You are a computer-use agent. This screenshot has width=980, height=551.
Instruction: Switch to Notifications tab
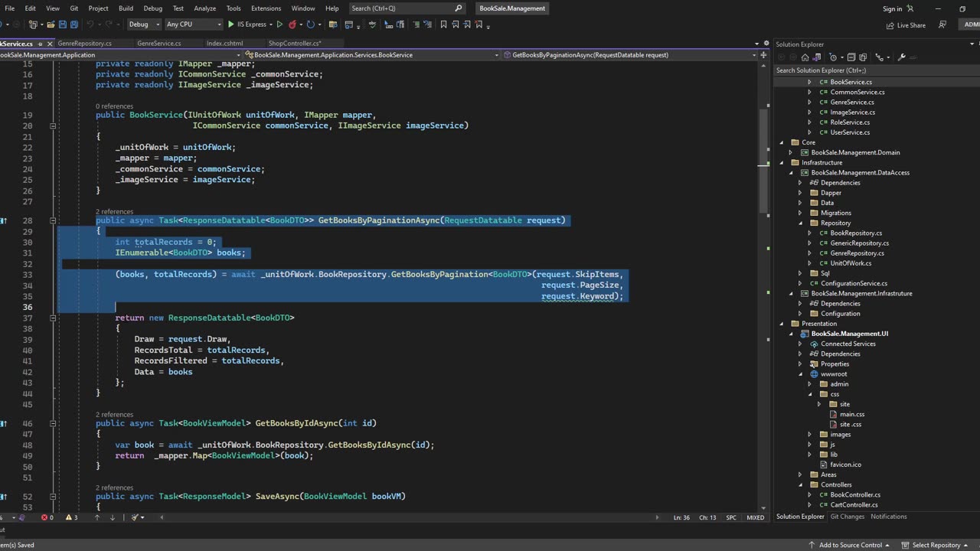889,517
